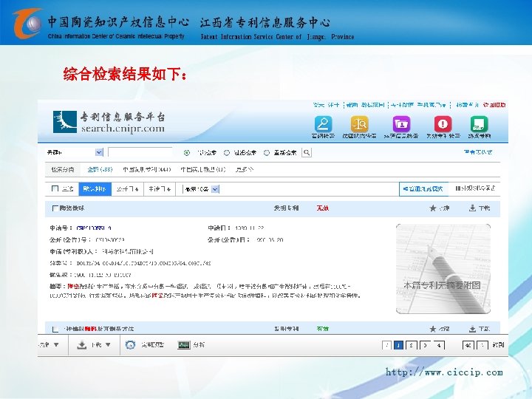Viewport: 532px width, 399px height.
Task: Click the no-abstract-figure pen thumbnail
Action: coord(443,269)
